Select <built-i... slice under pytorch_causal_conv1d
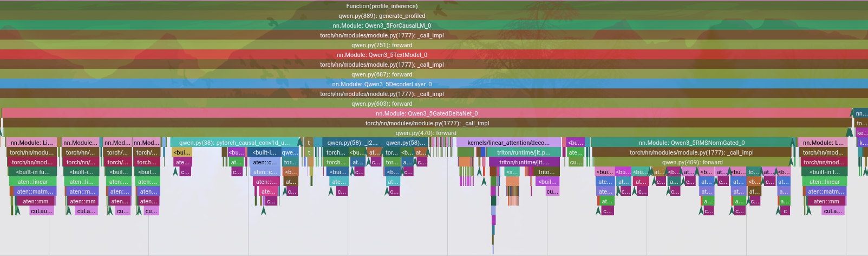Image resolution: width=868 pixels, height=256 pixels. pos(264,152)
